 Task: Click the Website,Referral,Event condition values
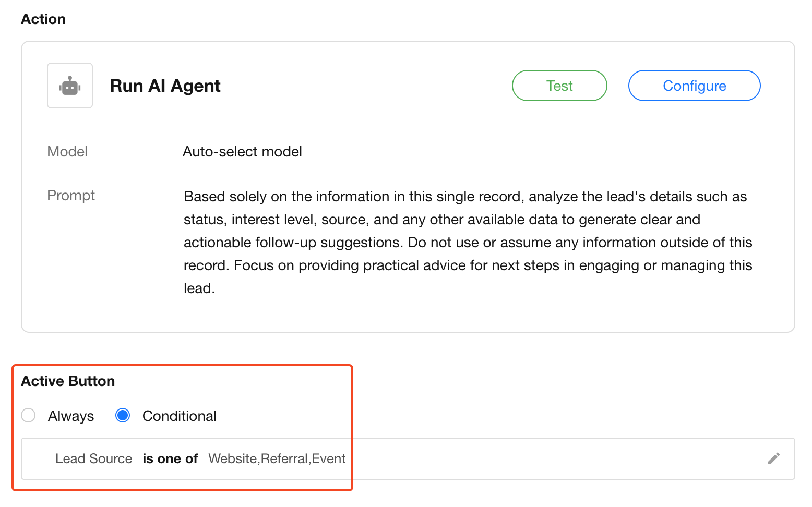pyautogui.click(x=277, y=459)
